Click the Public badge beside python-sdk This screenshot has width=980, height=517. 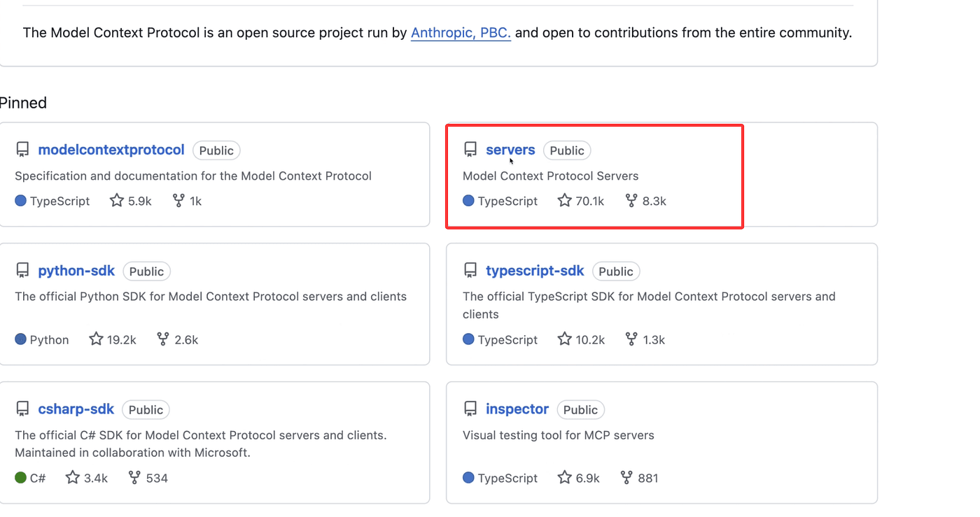point(146,271)
